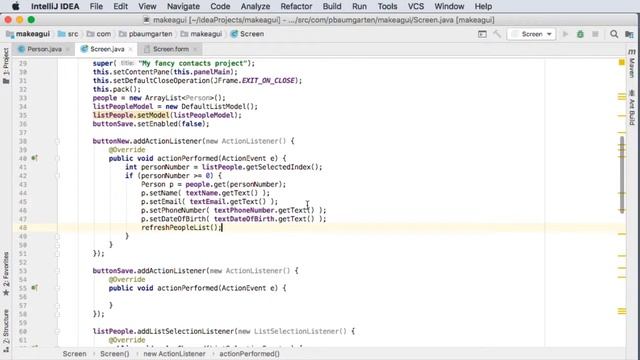Click the editor vertical scrollbar thumb

point(622,174)
